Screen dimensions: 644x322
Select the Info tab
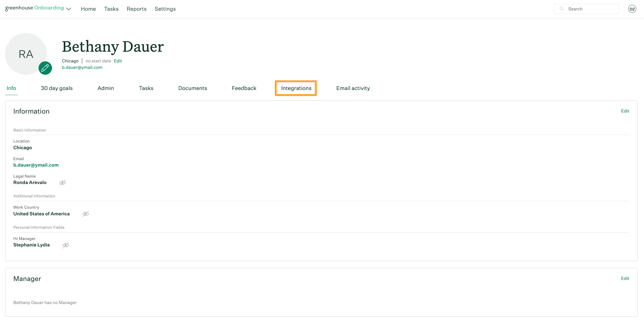click(x=11, y=88)
